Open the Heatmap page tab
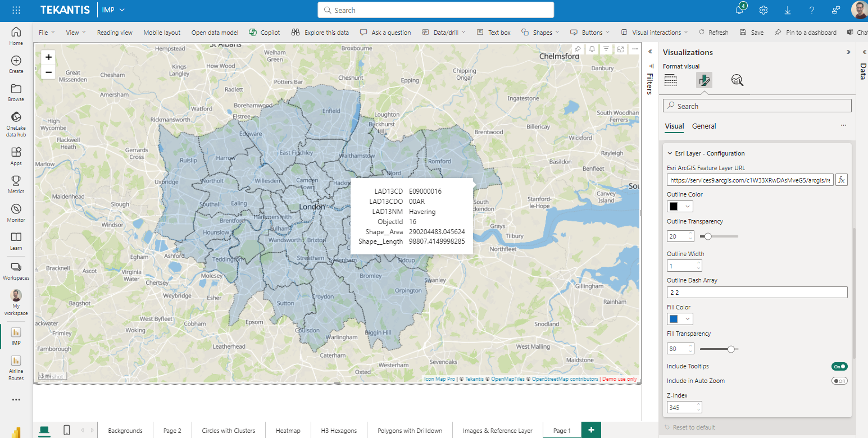Screen dimensions: 868x438 pos(288,430)
